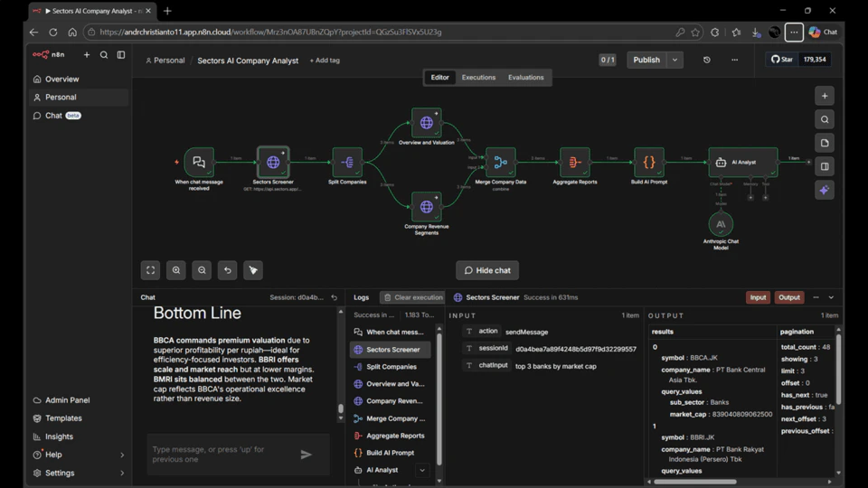Click the output horizontal scrollbar

click(x=694, y=482)
